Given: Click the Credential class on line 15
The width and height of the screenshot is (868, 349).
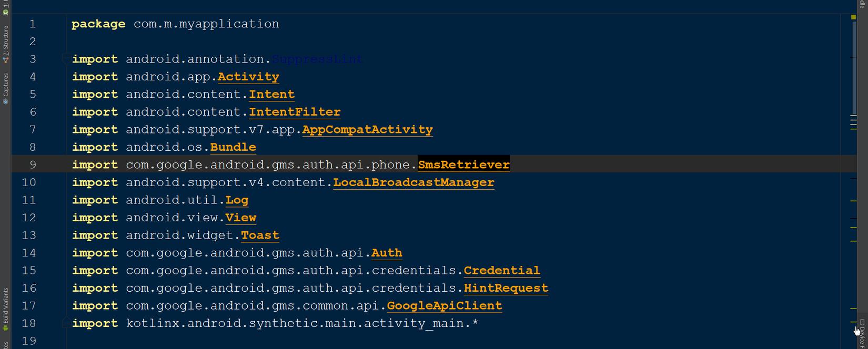Looking at the screenshot, I should pyautogui.click(x=501, y=270).
